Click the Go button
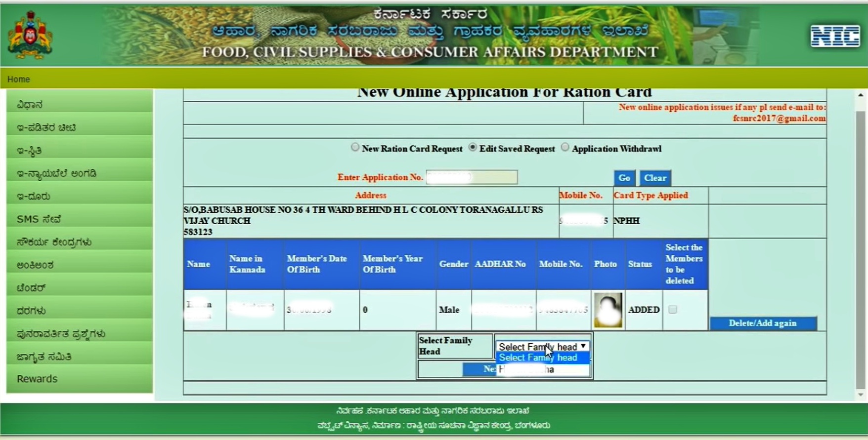The image size is (868, 440). click(624, 178)
